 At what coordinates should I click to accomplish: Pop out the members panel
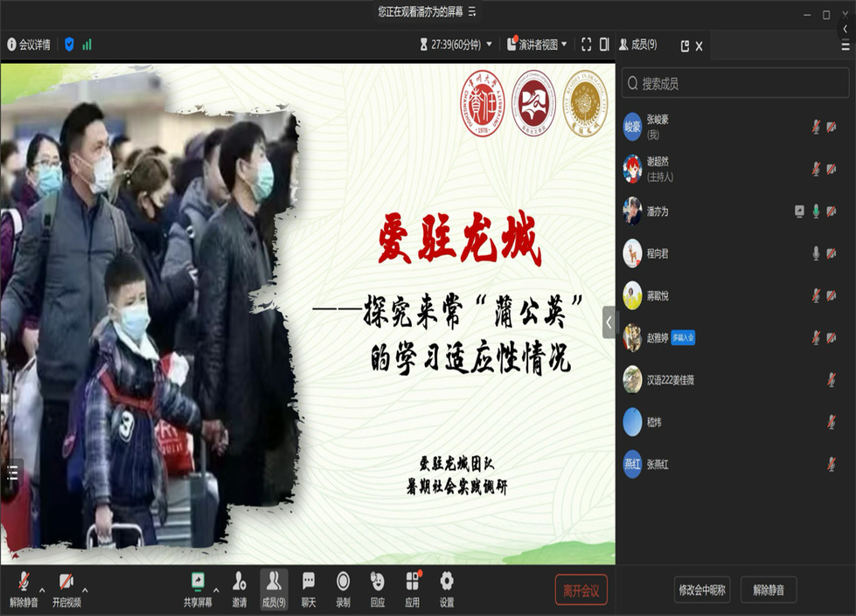pos(685,45)
